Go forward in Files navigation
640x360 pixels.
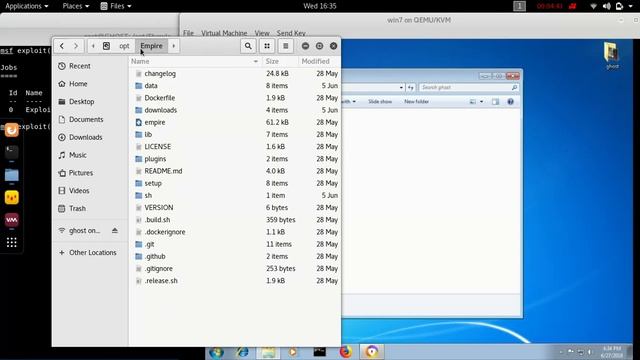pos(76,46)
